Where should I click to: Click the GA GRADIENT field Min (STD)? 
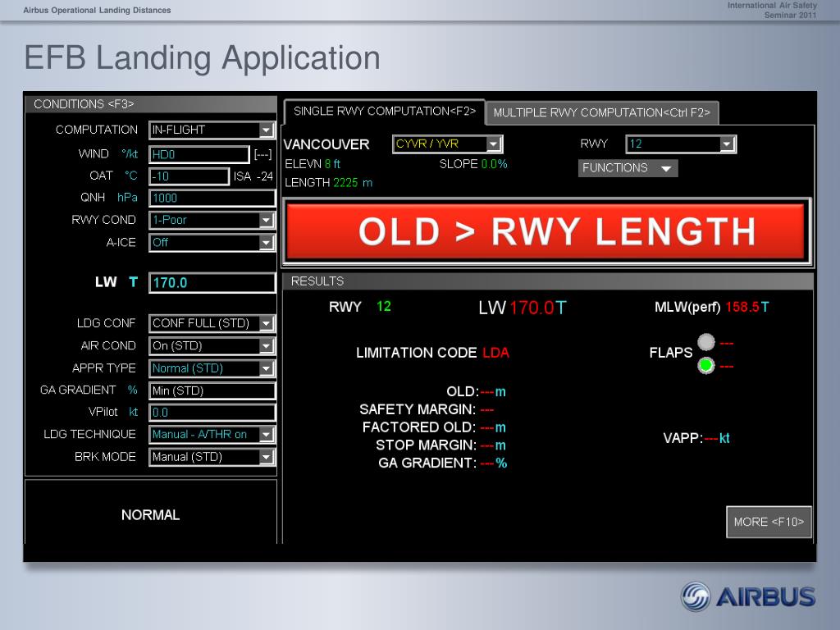pos(212,390)
